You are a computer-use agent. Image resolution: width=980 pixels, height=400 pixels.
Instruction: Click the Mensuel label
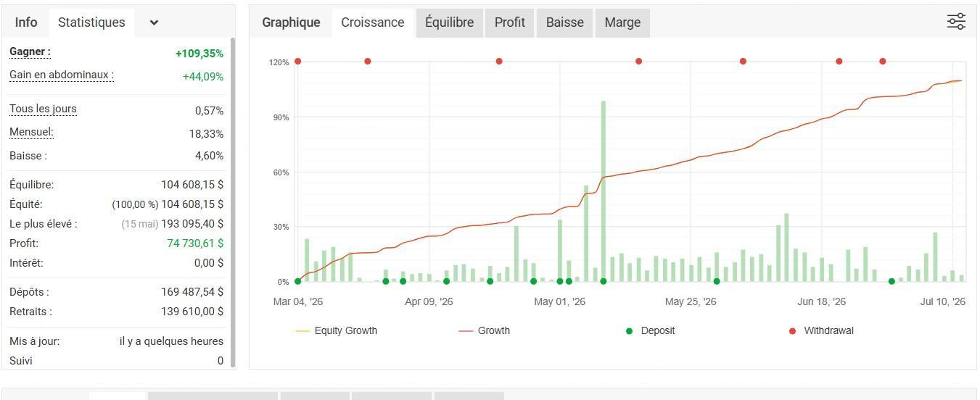click(x=31, y=133)
